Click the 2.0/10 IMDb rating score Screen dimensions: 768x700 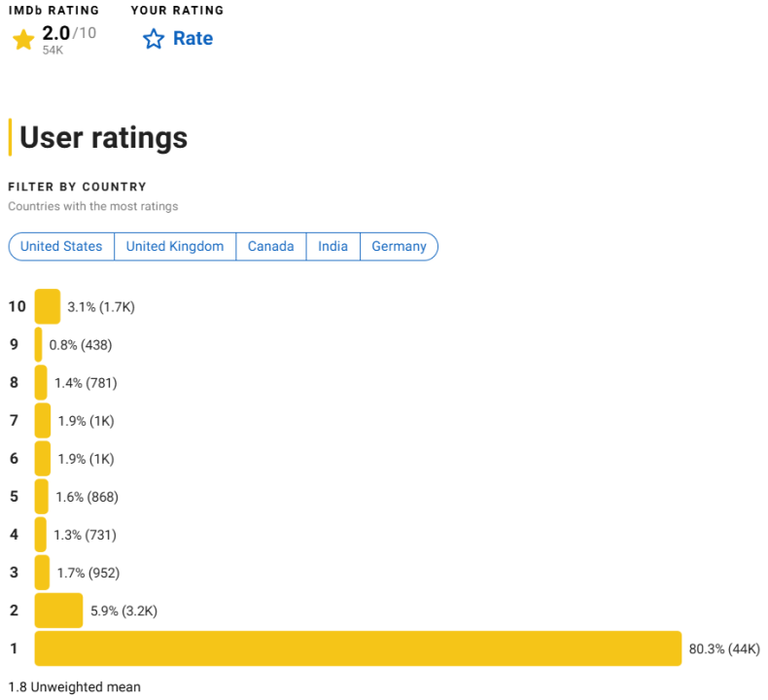click(68, 35)
